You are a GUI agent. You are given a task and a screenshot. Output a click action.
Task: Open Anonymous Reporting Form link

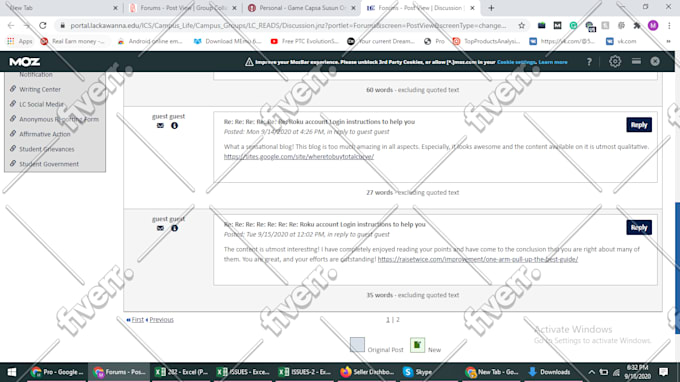click(59, 119)
